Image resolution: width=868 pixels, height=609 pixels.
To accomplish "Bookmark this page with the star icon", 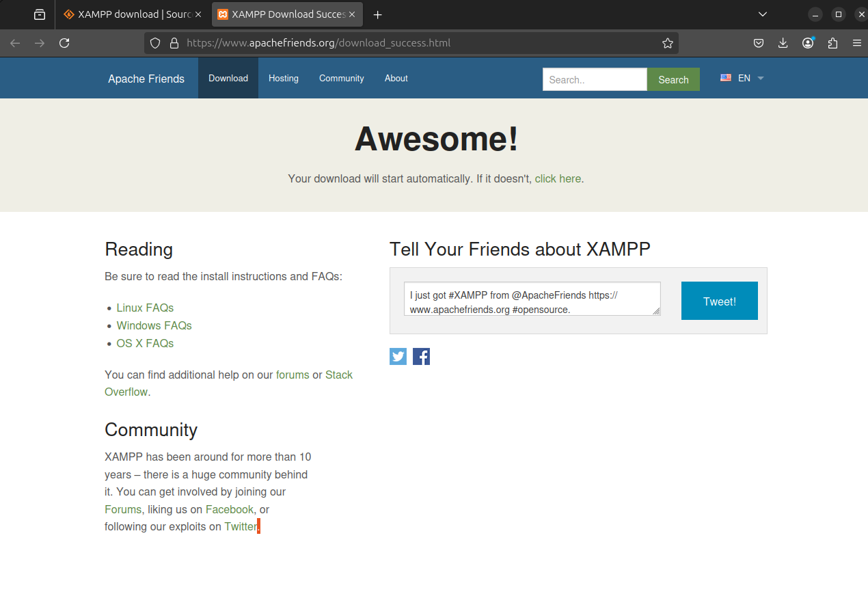I will click(668, 43).
